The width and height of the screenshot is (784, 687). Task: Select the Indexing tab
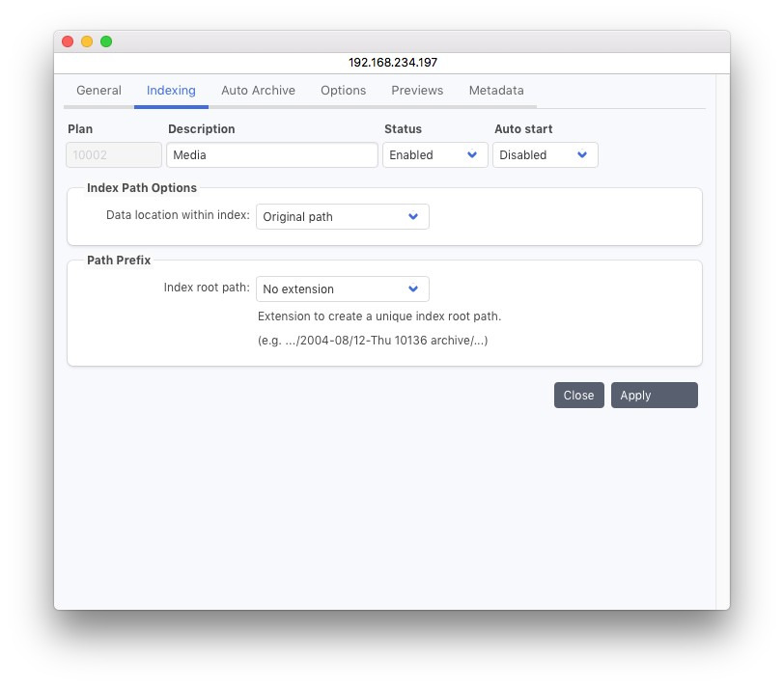coord(171,91)
